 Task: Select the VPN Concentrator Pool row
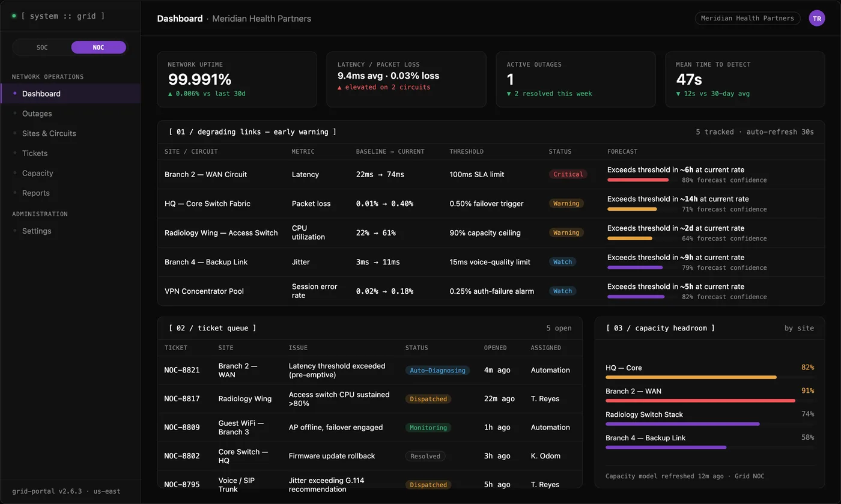[491, 291]
